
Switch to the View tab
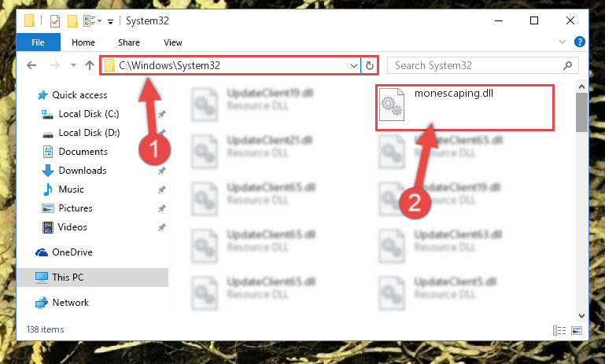[x=173, y=42]
